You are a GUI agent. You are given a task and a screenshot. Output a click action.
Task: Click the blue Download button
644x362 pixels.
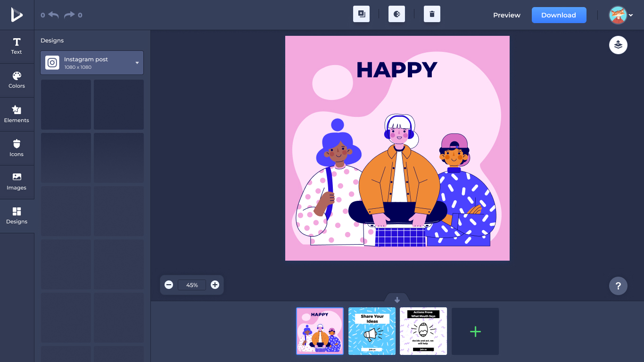pos(559,15)
